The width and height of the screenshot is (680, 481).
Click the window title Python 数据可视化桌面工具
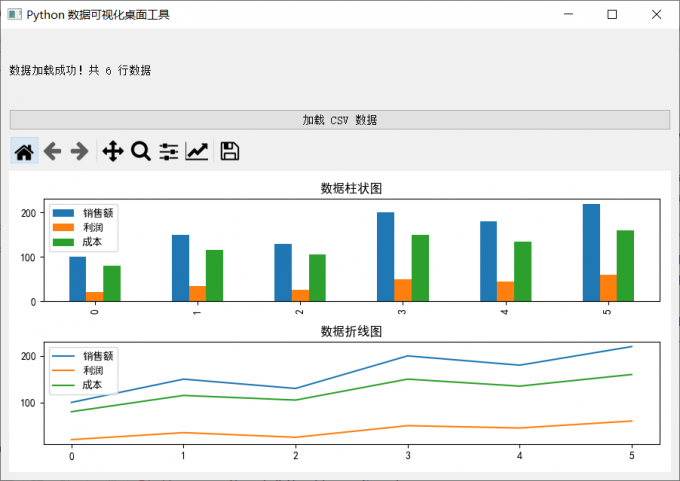[x=98, y=15]
